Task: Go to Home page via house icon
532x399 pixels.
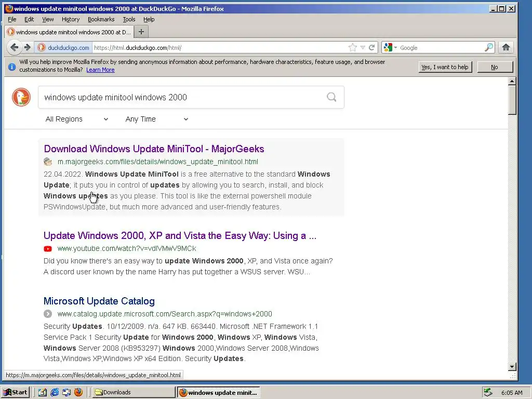Action: pyautogui.click(x=506, y=47)
